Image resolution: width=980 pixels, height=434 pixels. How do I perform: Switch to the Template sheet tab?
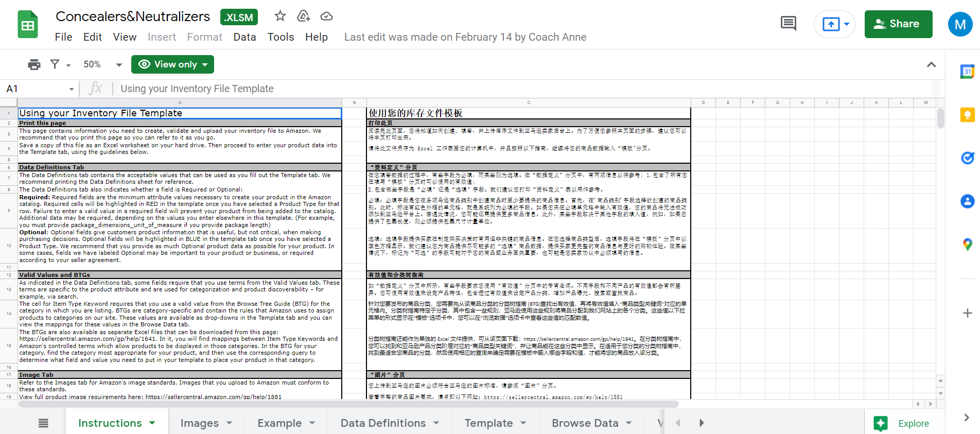488,423
